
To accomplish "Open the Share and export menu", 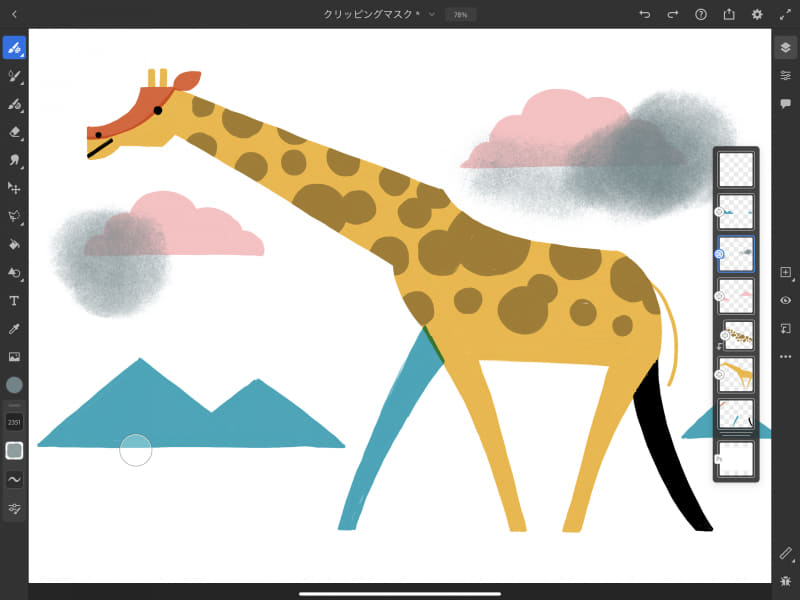I will (729, 14).
